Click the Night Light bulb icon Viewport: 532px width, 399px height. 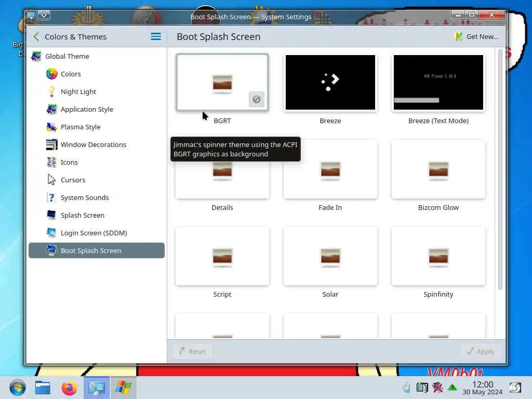coord(51,91)
